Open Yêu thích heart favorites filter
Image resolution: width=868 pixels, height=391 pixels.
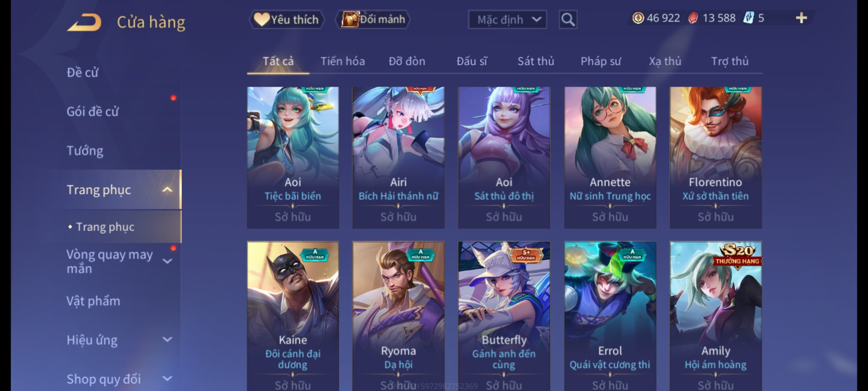tap(286, 20)
